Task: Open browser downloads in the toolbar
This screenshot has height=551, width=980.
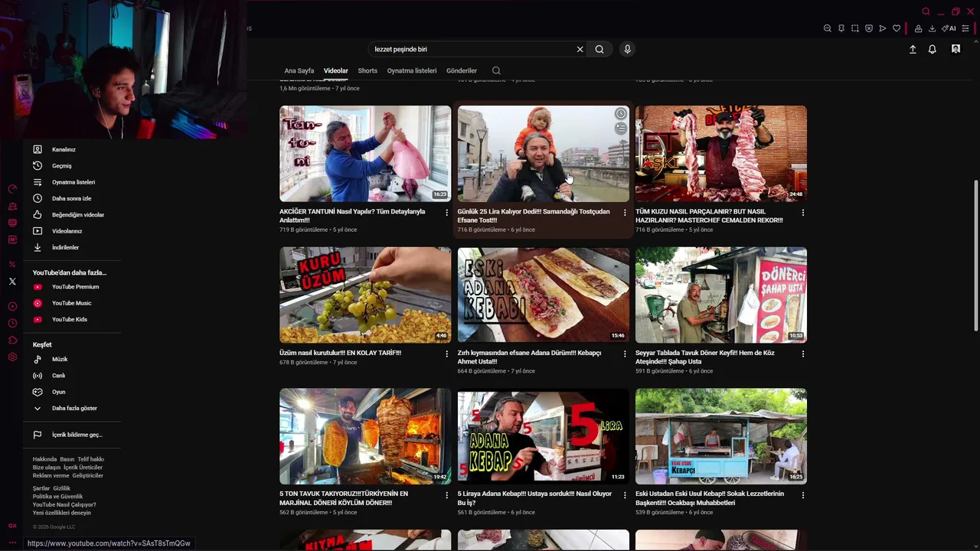Action: (x=932, y=28)
